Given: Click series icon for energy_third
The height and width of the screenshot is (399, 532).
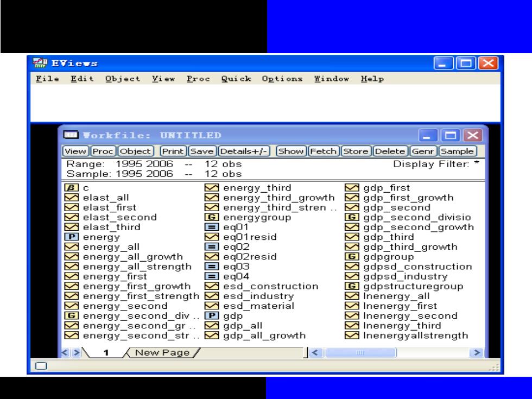Looking at the screenshot, I should (x=212, y=188).
